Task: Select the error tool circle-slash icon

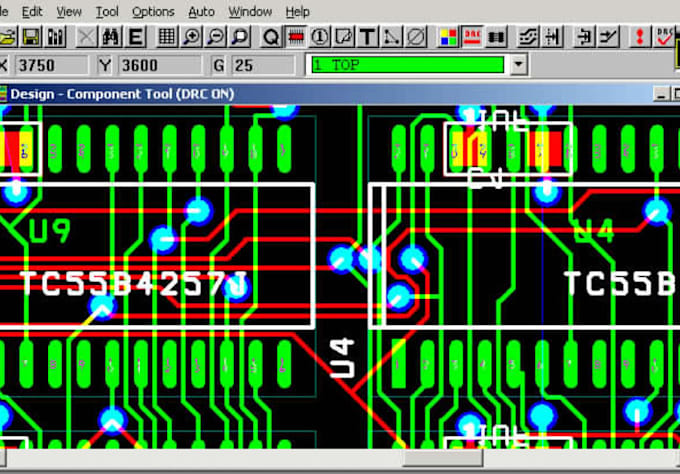Action: point(415,37)
